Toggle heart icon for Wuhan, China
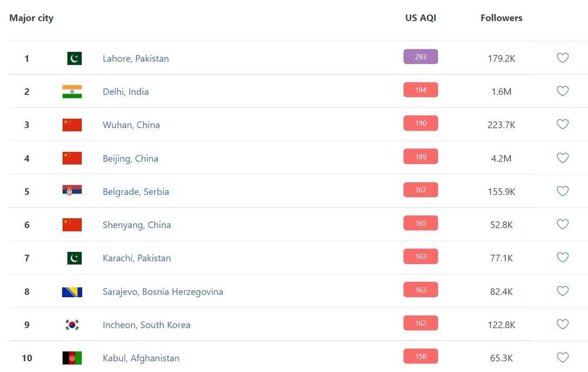The height and width of the screenshot is (372, 588). tap(563, 124)
